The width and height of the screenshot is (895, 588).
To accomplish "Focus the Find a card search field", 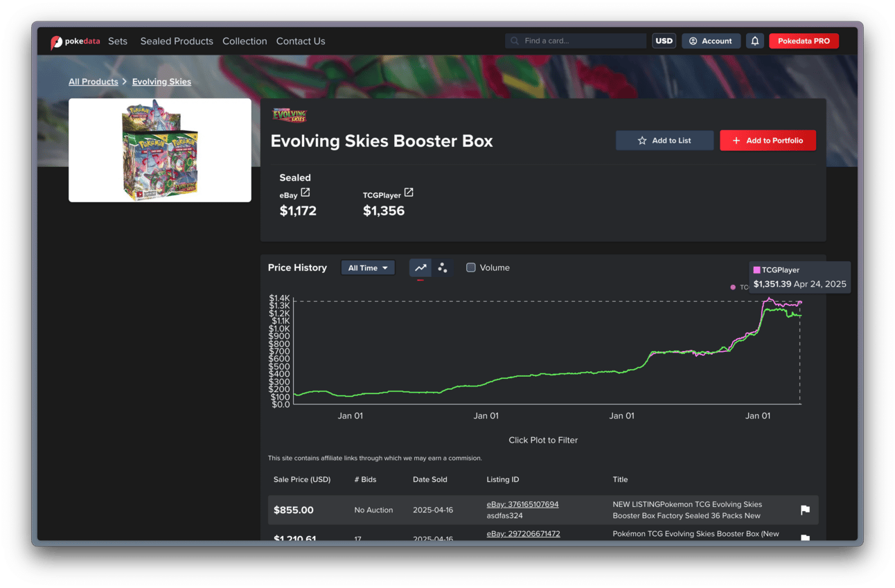I will click(576, 41).
